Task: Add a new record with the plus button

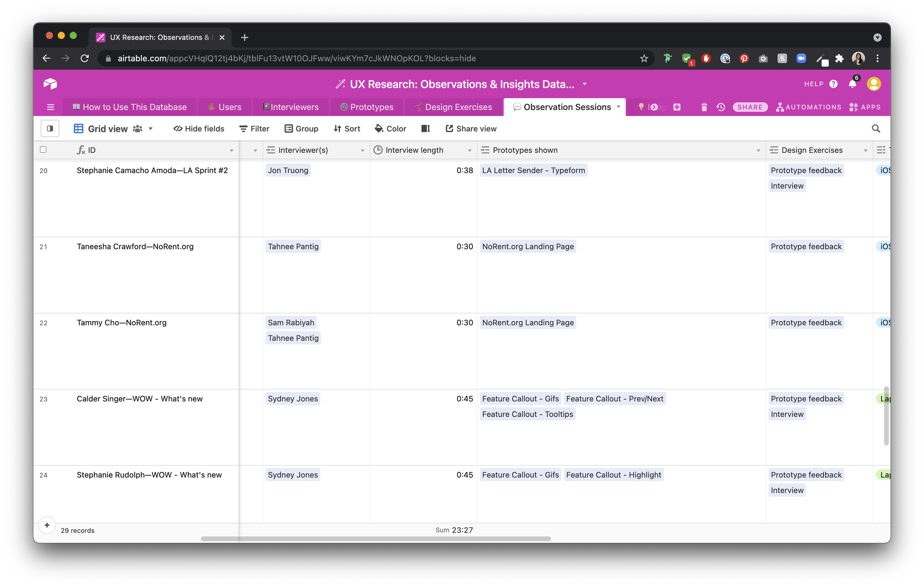Action: [47, 525]
